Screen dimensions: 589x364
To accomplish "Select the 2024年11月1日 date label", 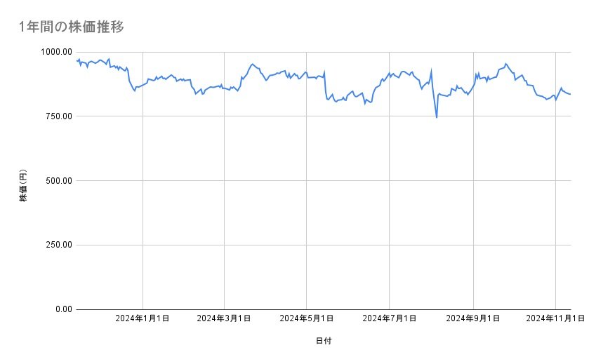I will [x=555, y=319].
